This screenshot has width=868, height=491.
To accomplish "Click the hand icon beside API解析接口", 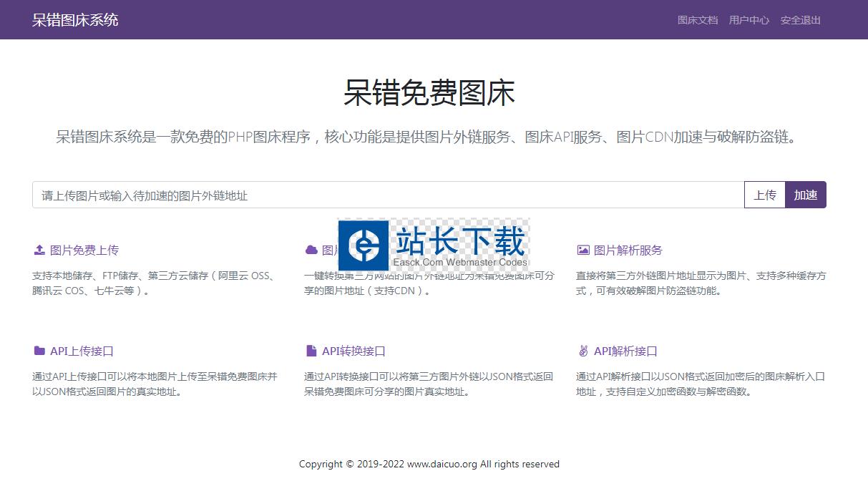I will click(583, 351).
